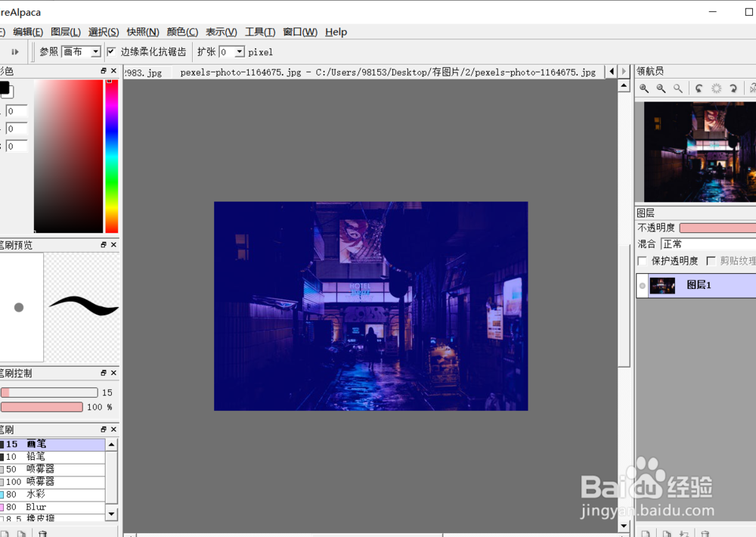Uncheck the 边缘柔化抗锯齿 anti-aliasing checkbox

[x=110, y=51]
